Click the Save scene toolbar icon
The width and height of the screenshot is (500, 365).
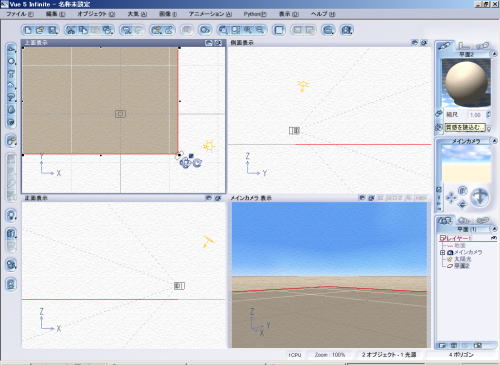pyautogui.click(x=52, y=30)
